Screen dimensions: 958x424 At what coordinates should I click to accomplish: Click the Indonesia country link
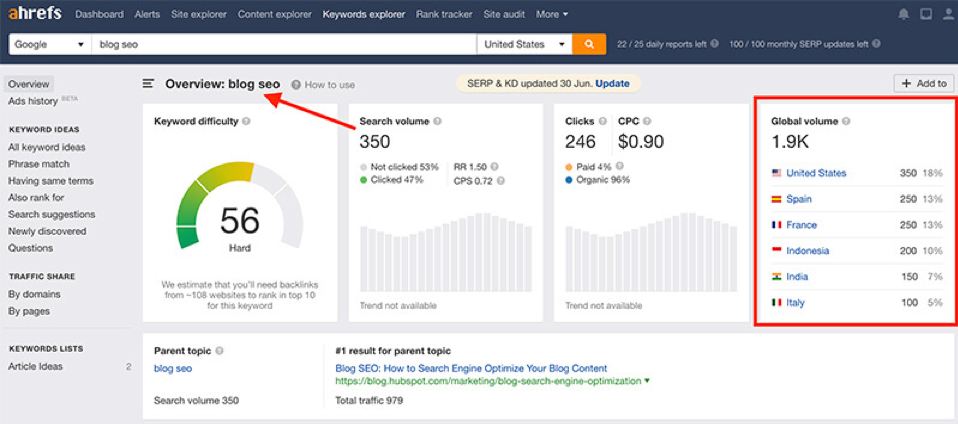click(x=808, y=251)
